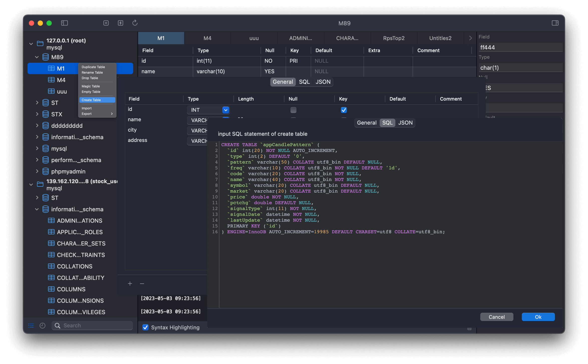This screenshot has width=588, height=364.
Task: Click the varchar(10) type cell for name
Action: pos(227,71)
